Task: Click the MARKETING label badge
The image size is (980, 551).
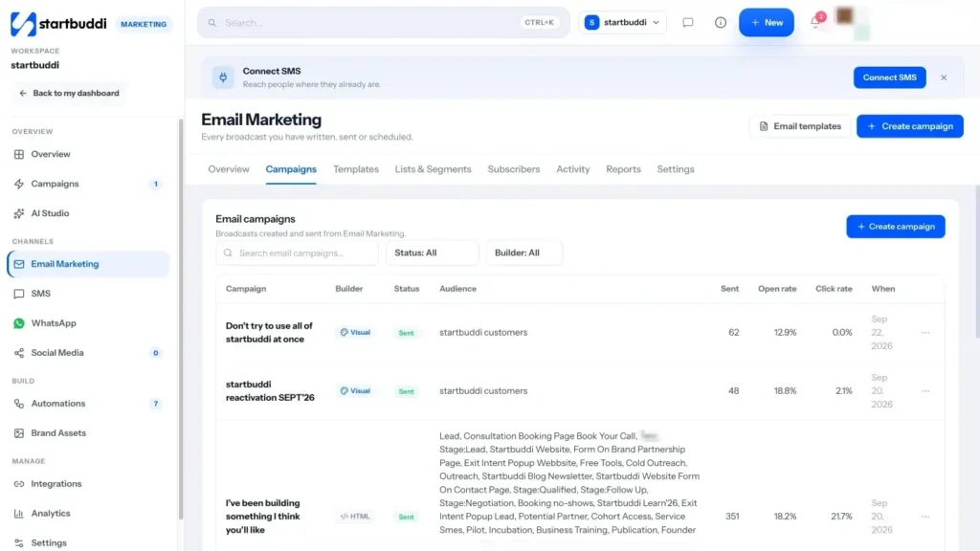Action: click(144, 24)
